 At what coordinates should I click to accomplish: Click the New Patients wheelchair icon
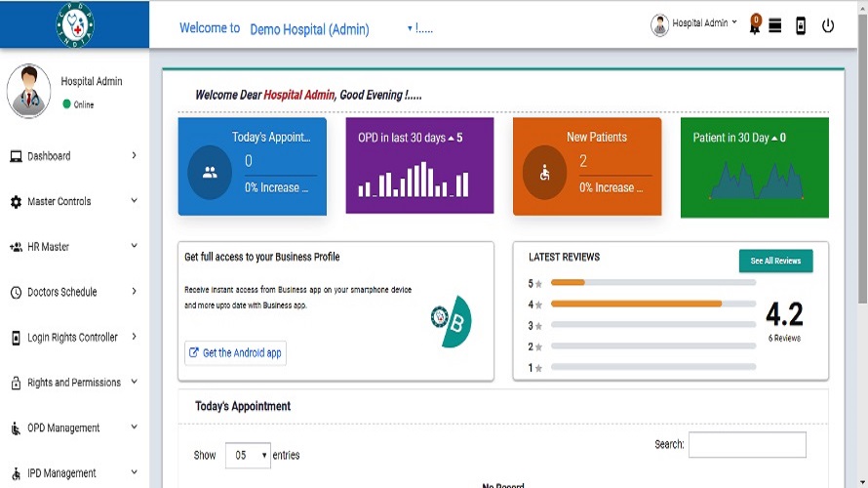point(544,173)
